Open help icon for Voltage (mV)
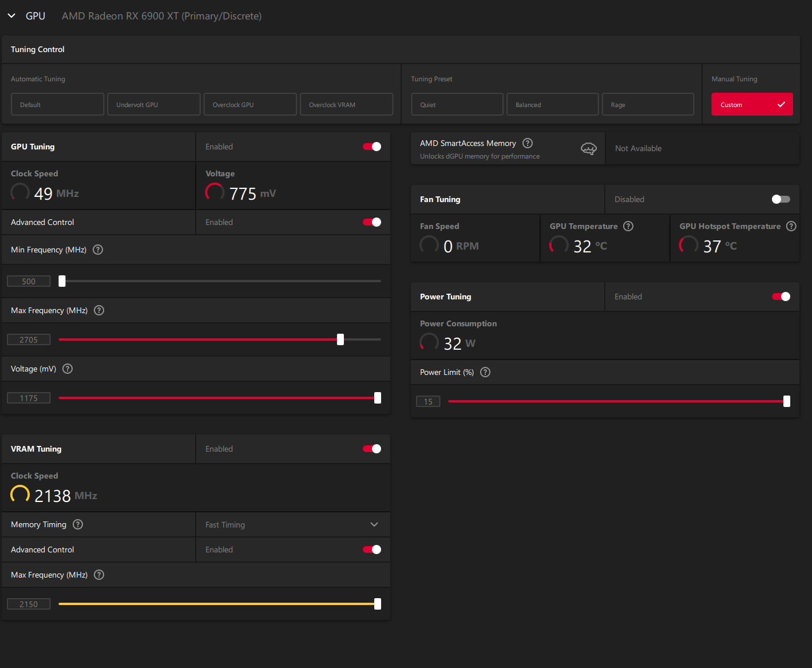This screenshot has height=668, width=812. coord(68,369)
